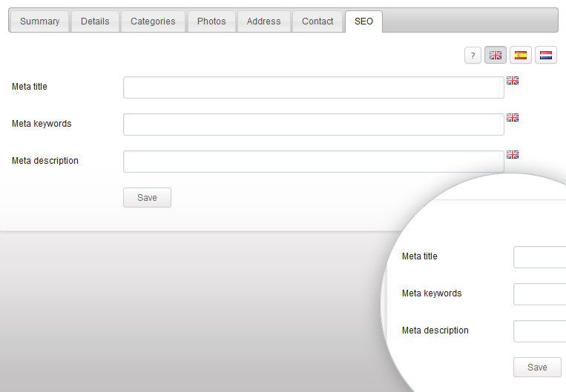Switch language to Dutch flag button

pos(546,55)
